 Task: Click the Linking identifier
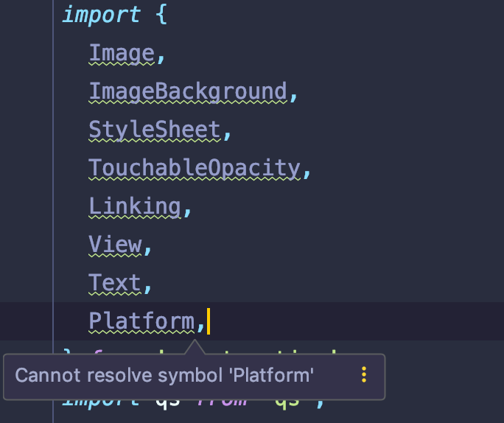[x=135, y=206]
